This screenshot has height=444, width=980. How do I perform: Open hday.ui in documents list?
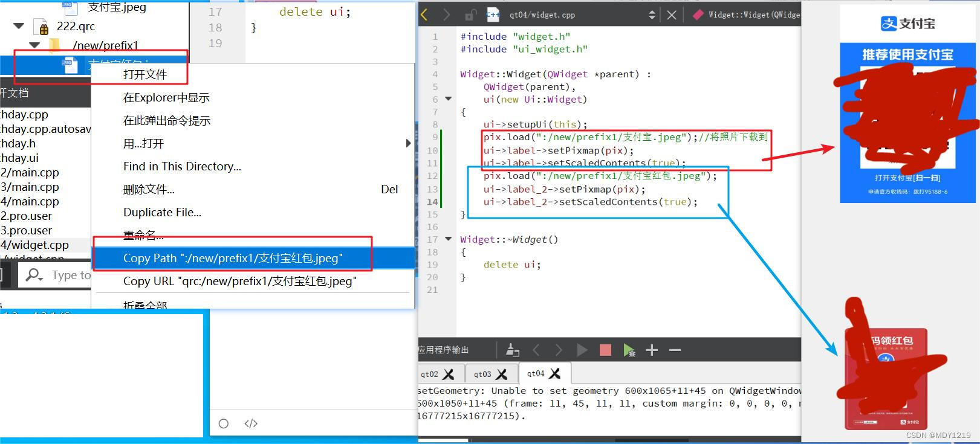[19, 158]
